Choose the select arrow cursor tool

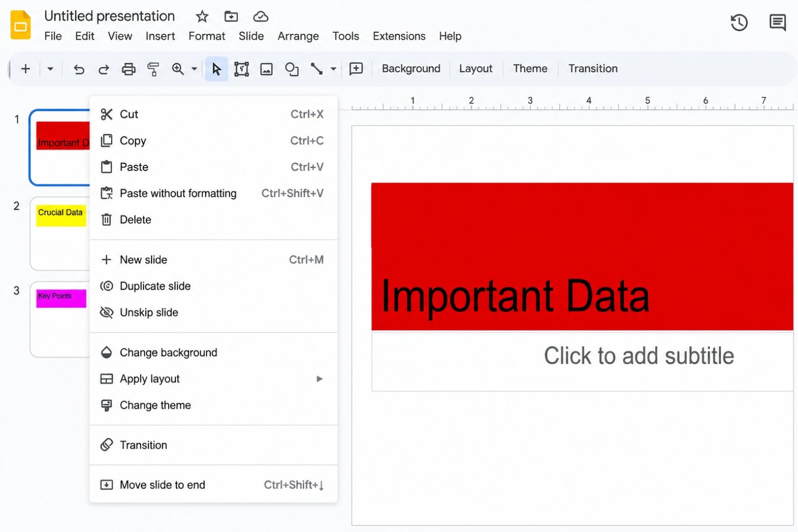216,69
